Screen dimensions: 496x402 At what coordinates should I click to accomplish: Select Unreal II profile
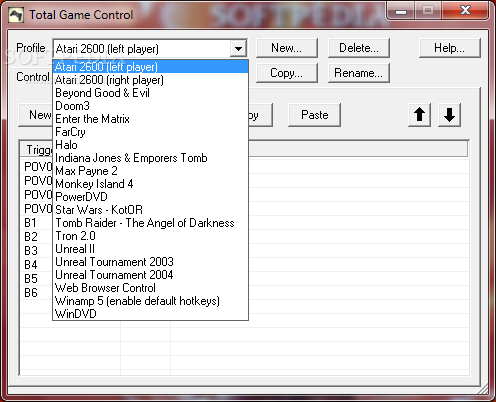click(x=150, y=249)
